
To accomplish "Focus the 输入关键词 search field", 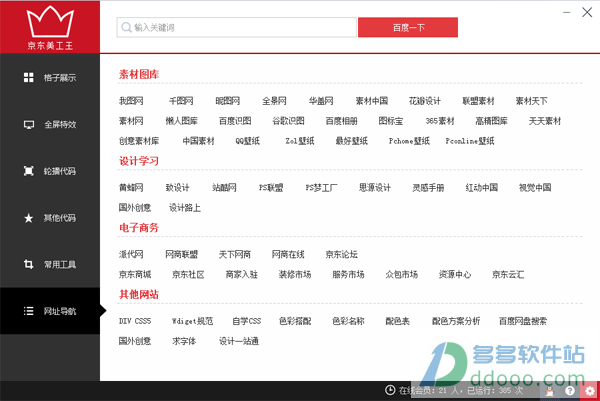I will pyautogui.click(x=236, y=28).
